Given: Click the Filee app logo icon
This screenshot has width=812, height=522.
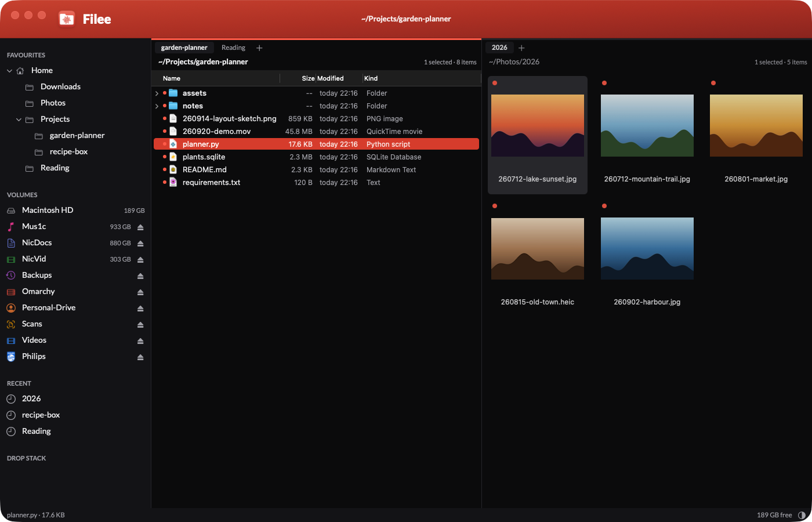Looking at the screenshot, I should click(x=67, y=19).
